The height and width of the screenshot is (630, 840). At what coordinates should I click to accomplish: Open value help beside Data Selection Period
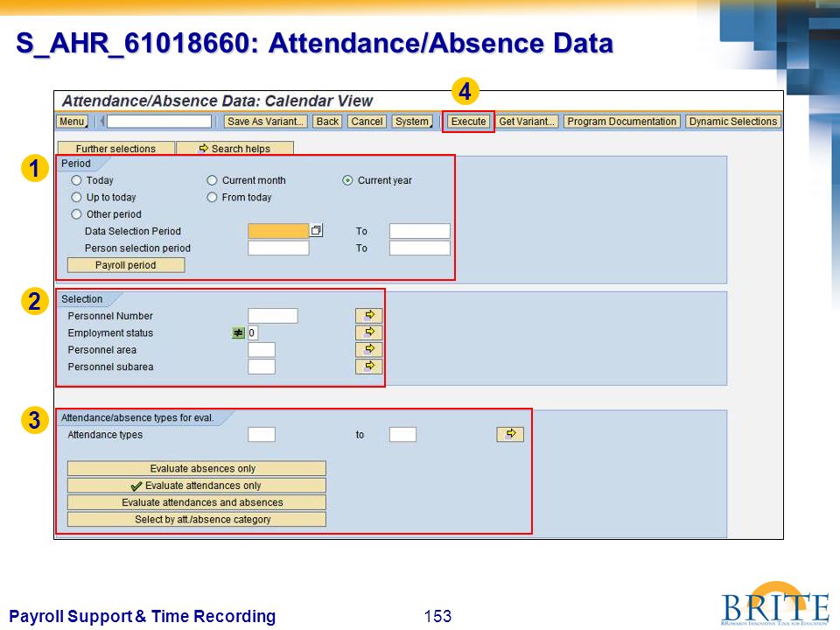316,231
